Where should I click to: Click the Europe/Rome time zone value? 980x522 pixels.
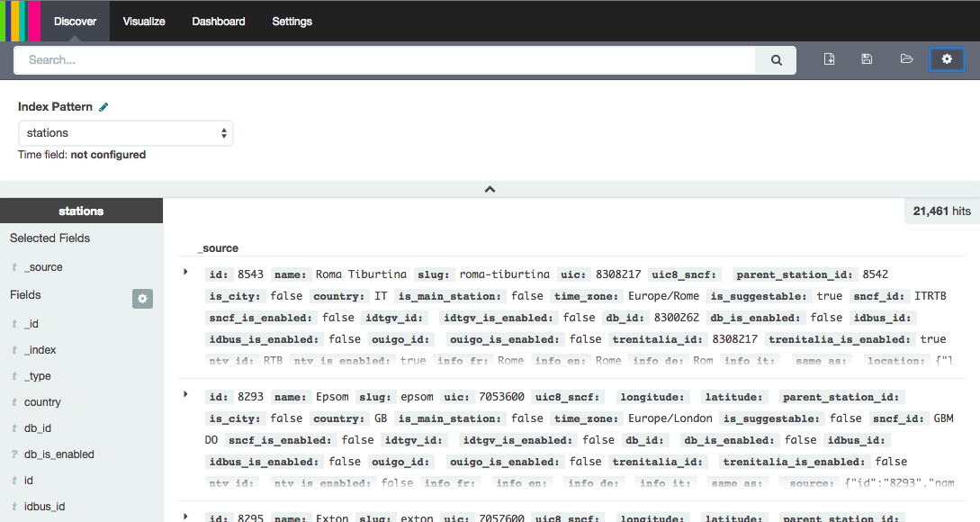(x=664, y=296)
